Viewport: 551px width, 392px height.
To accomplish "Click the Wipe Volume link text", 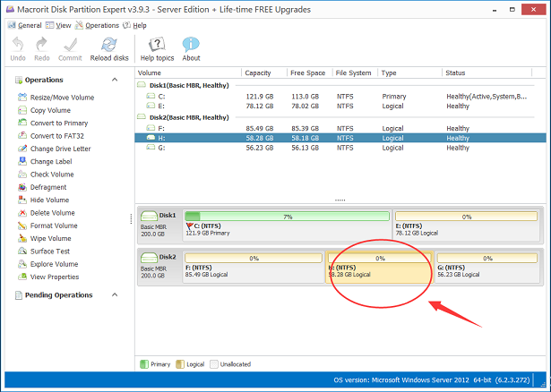I will point(50,238).
